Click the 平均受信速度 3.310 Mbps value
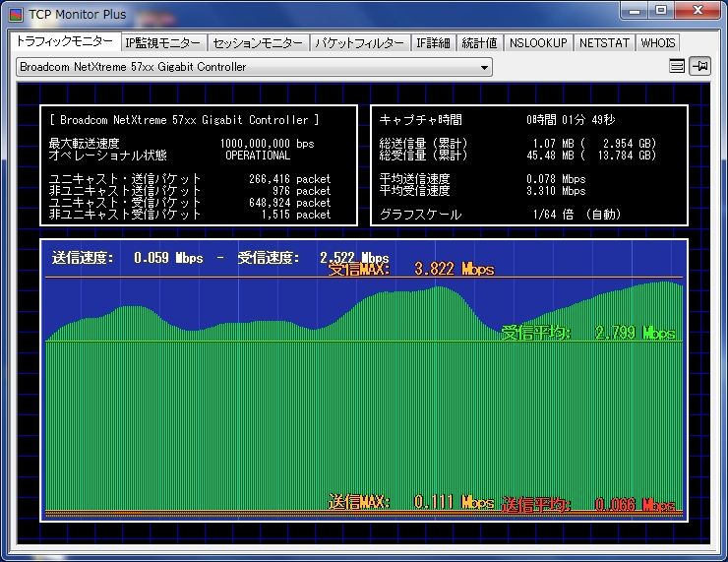Viewport: 728px width, 562px height. tap(556, 191)
